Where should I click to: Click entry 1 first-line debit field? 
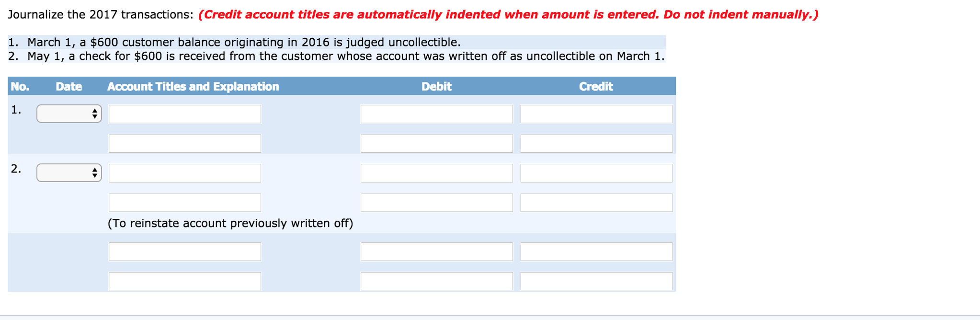tap(436, 114)
